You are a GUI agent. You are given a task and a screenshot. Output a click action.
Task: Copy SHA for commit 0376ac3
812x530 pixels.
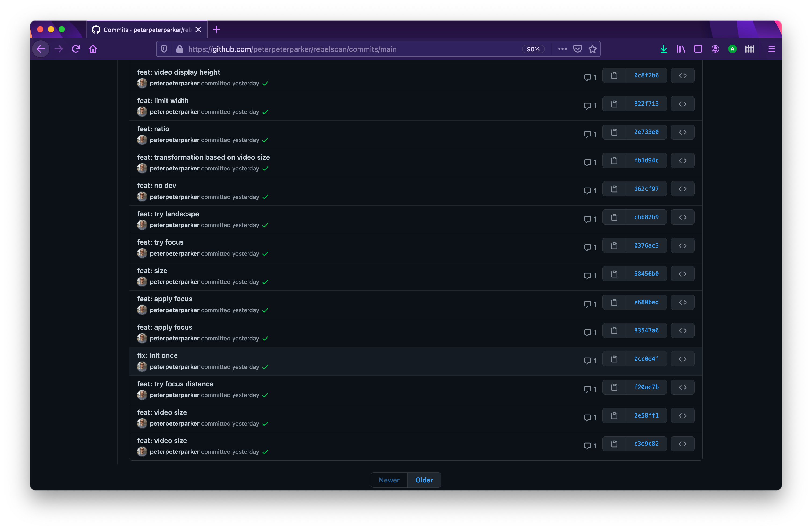614,246
